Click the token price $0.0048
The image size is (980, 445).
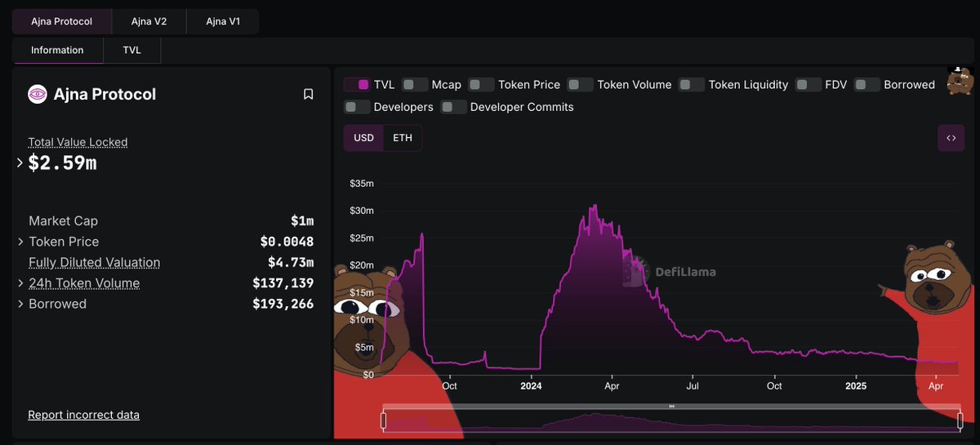(287, 242)
